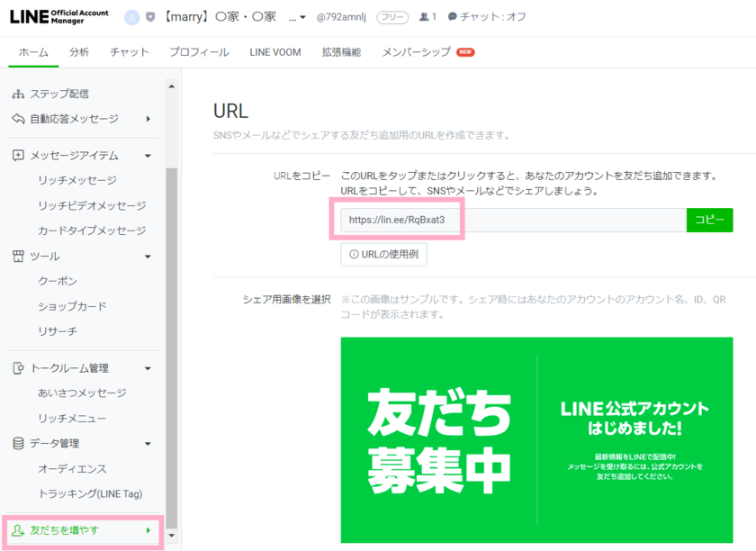The height and width of the screenshot is (551, 756).
Task: Select the green 友だち募集中 share image
Action: point(536,440)
